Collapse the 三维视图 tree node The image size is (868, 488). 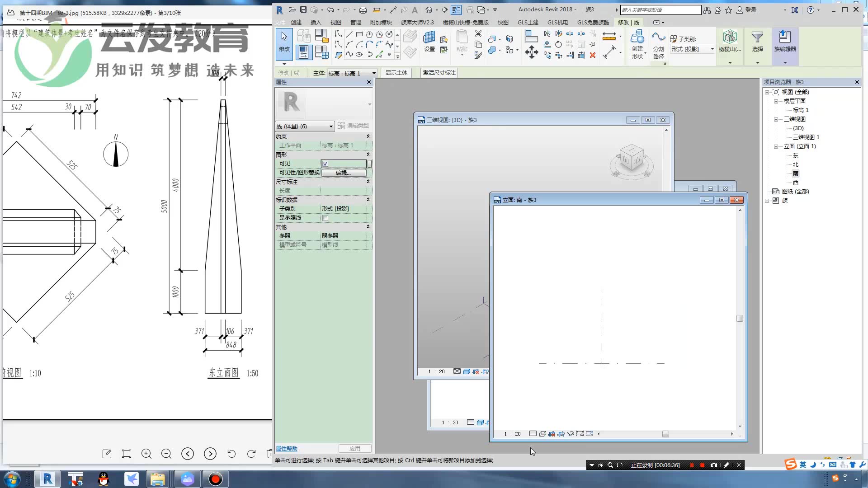(776, 119)
